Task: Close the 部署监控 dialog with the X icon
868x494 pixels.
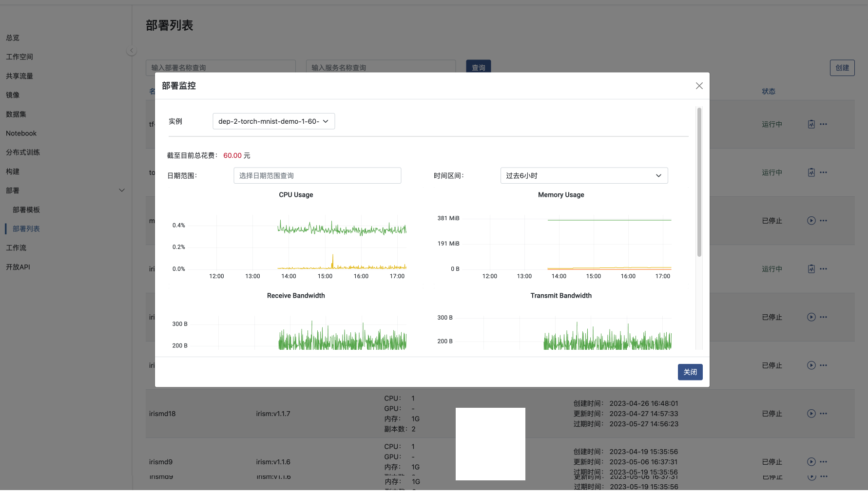Action: [x=699, y=86]
